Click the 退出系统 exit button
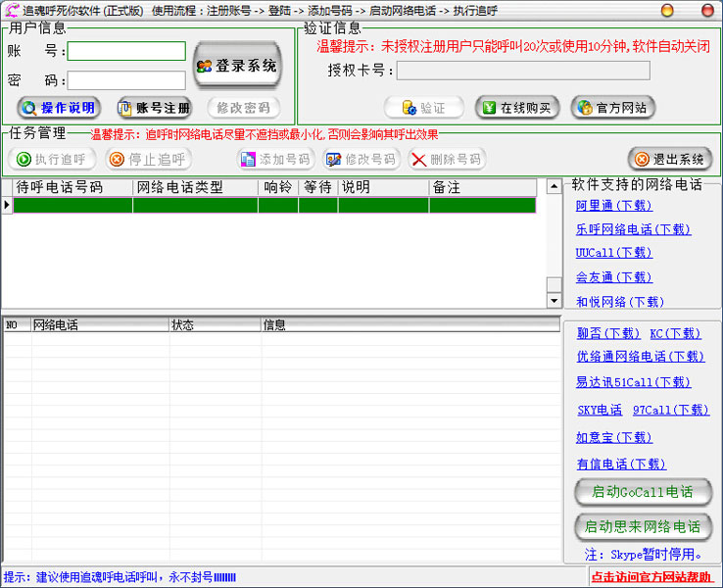 (670, 159)
